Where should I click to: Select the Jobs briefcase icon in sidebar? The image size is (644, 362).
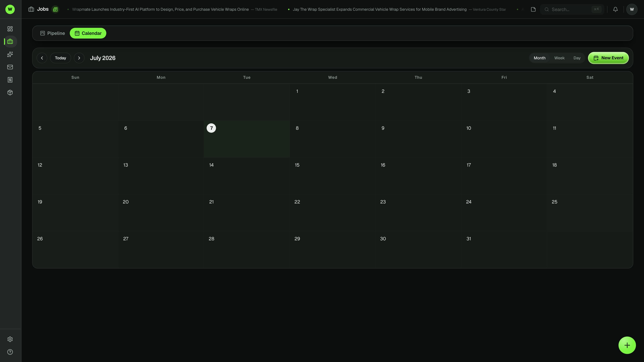tap(10, 41)
